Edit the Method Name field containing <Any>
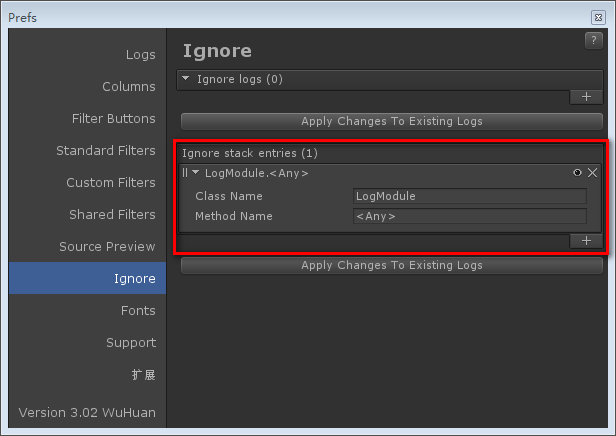The width and height of the screenshot is (616, 436). [470, 216]
